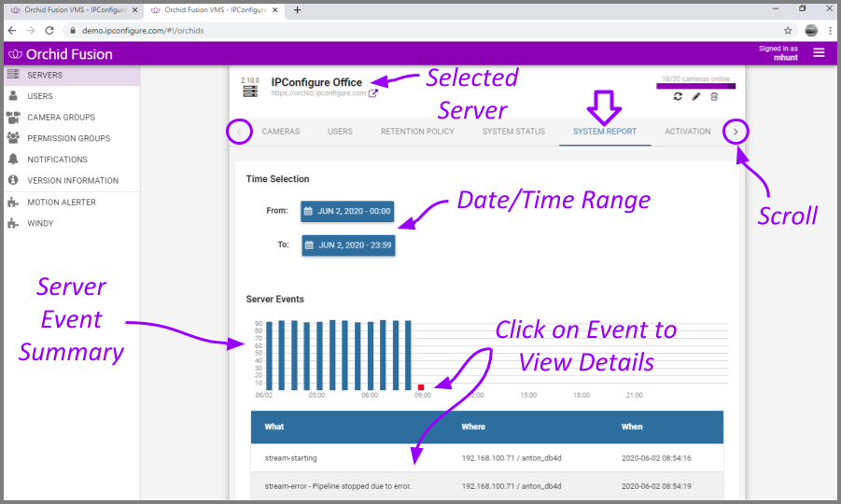
Task: Open the Retention Policy tab
Action: pyautogui.click(x=417, y=132)
